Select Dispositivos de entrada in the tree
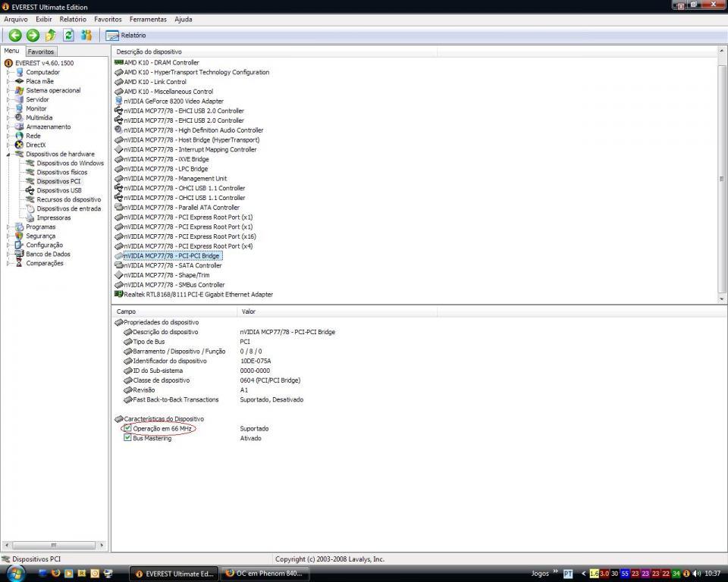 click(69, 208)
